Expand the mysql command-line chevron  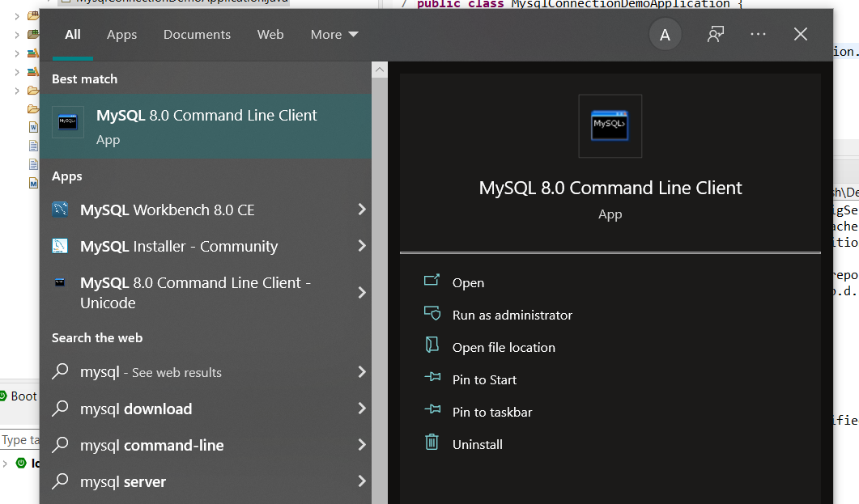(x=362, y=445)
